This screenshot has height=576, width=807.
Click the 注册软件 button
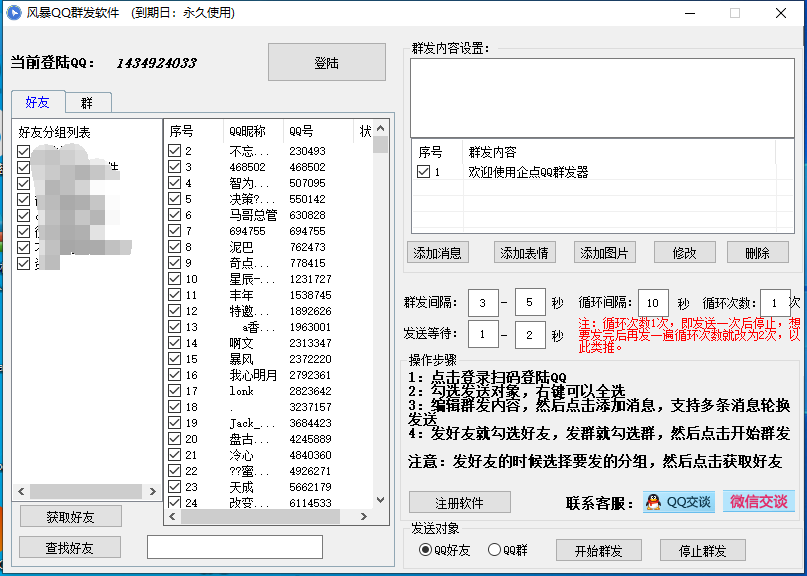[460, 502]
